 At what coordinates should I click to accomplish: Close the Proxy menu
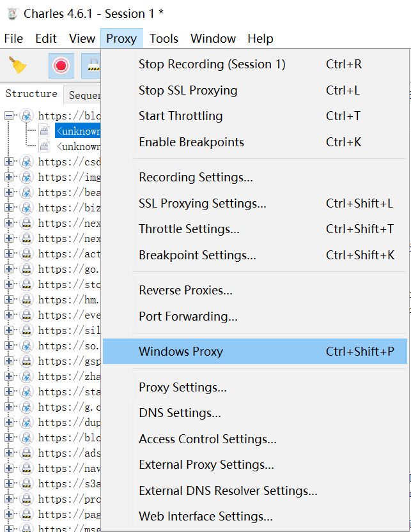pyautogui.click(x=121, y=39)
